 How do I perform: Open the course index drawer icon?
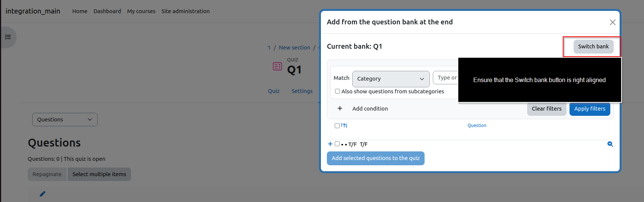coord(8,37)
